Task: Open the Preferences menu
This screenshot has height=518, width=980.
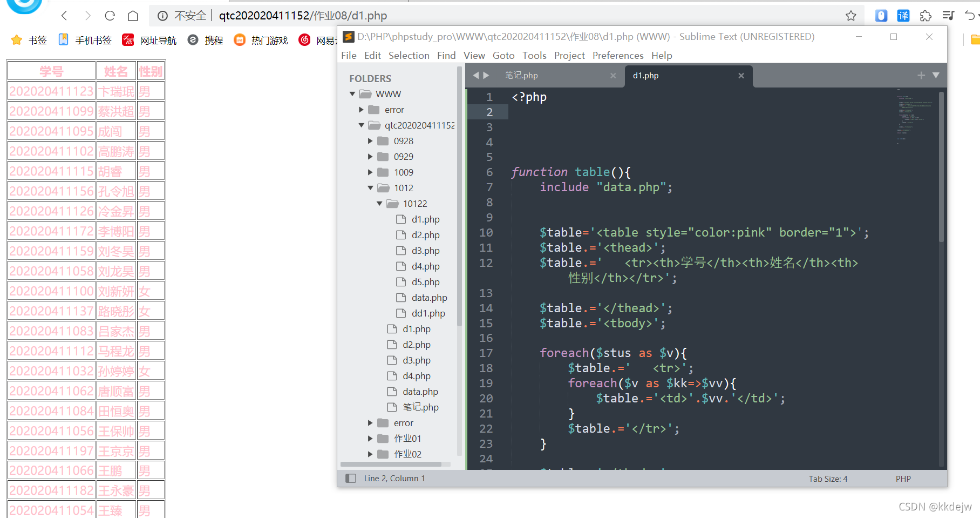Action: click(618, 55)
